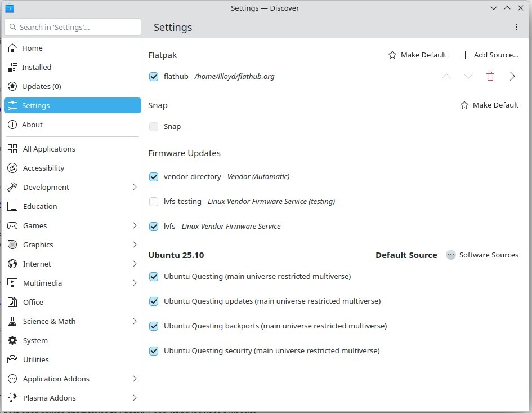
Task: Click the All Applications grid icon
Action: [x=12, y=149]
